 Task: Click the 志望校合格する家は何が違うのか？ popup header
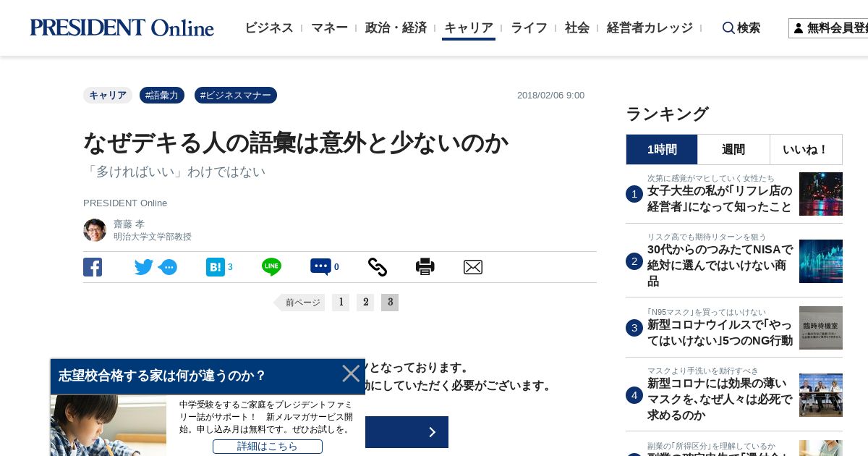point(163,376)
